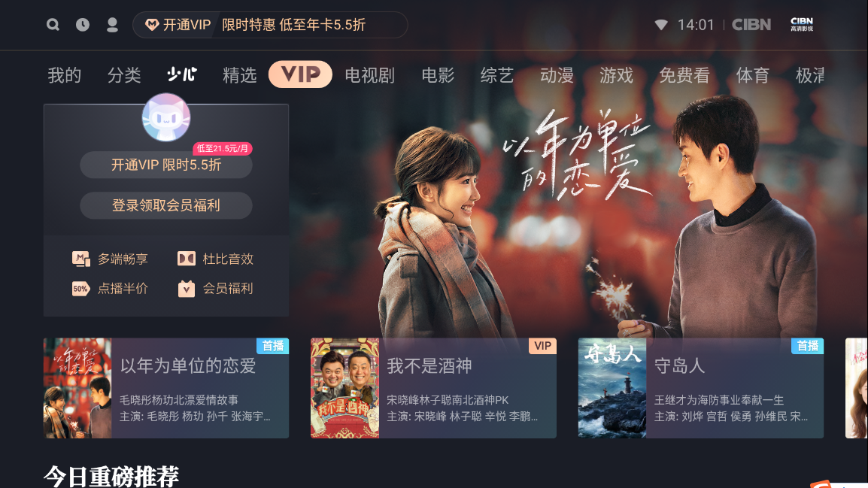Viewport: 868px width, 488px height.
Task: Click the top 开通VIP promotion banner
Action: [270, 25]
